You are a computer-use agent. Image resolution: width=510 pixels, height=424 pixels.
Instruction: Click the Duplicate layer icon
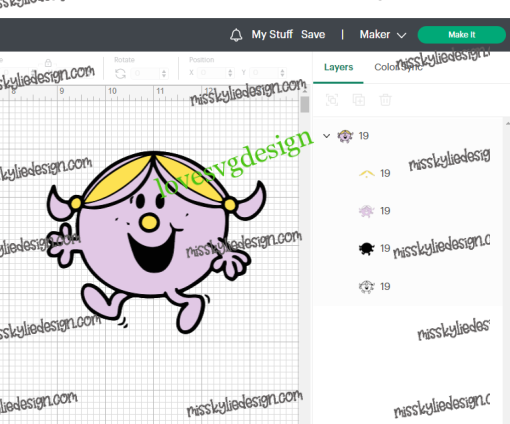click(x=359, y=100)
